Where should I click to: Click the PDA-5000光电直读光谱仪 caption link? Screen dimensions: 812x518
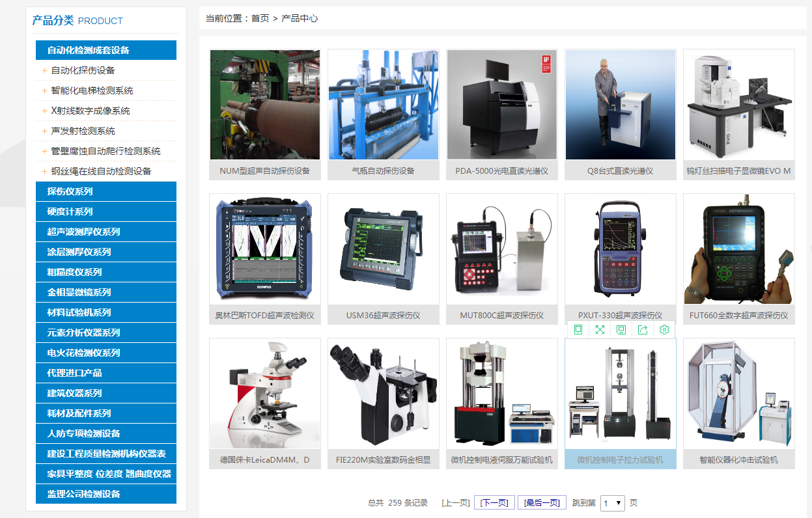tap(502, 171)
